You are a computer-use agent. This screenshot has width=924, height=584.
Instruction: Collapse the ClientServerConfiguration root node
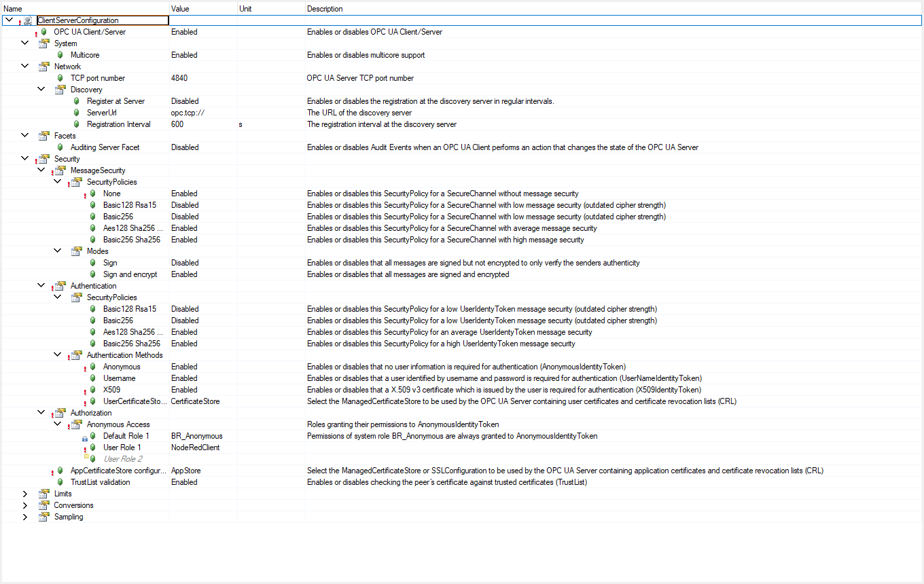point(9,20)
